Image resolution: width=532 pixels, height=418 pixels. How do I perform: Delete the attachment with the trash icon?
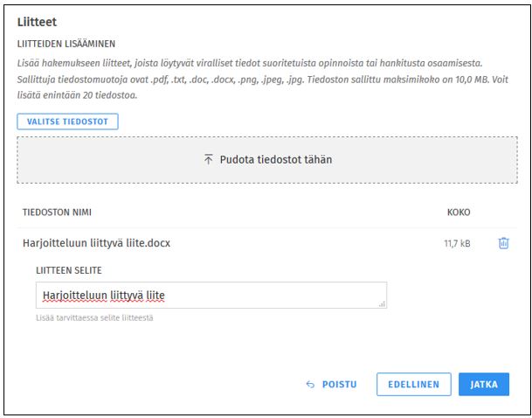tap(503, 243)
